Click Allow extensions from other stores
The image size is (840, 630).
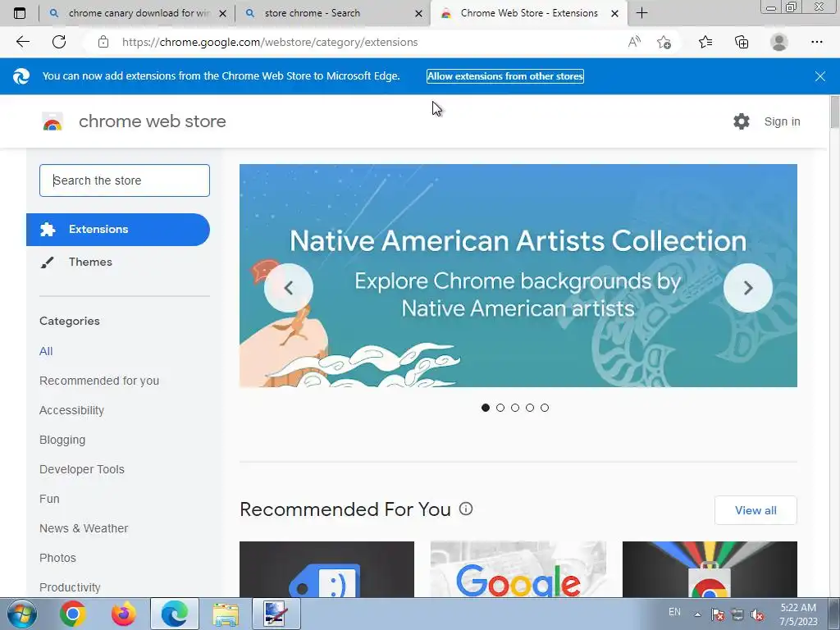(505, 76)
